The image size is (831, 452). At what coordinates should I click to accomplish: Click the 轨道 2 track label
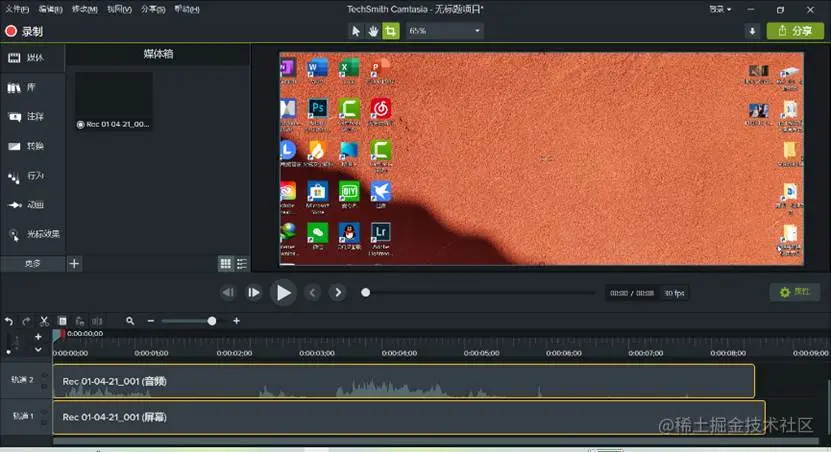23,379
